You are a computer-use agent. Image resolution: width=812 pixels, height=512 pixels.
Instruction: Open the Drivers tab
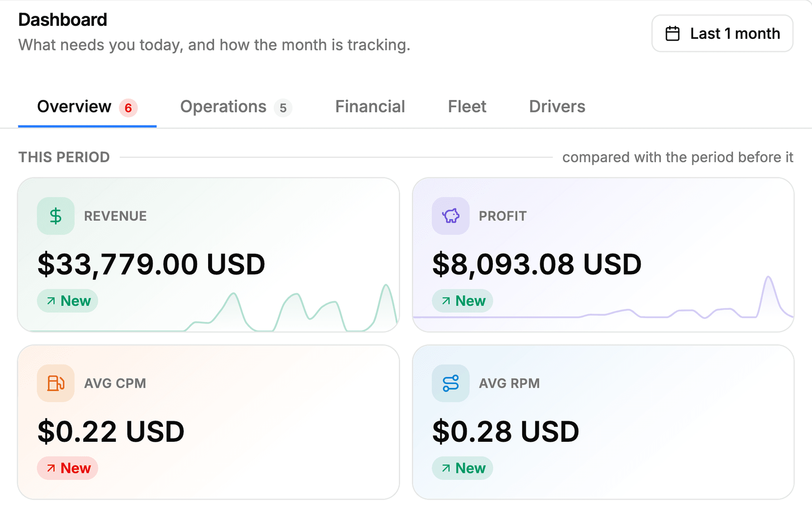[x=557, y=107]
